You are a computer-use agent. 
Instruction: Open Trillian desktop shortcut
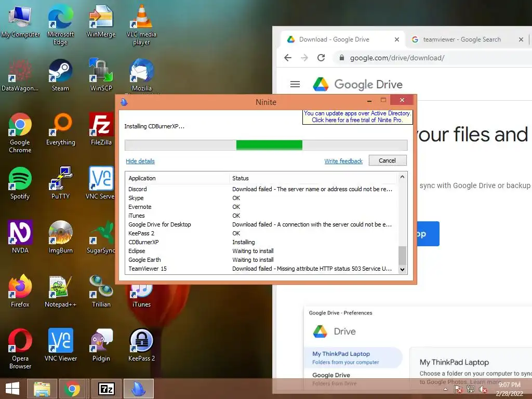pos(101,291)
